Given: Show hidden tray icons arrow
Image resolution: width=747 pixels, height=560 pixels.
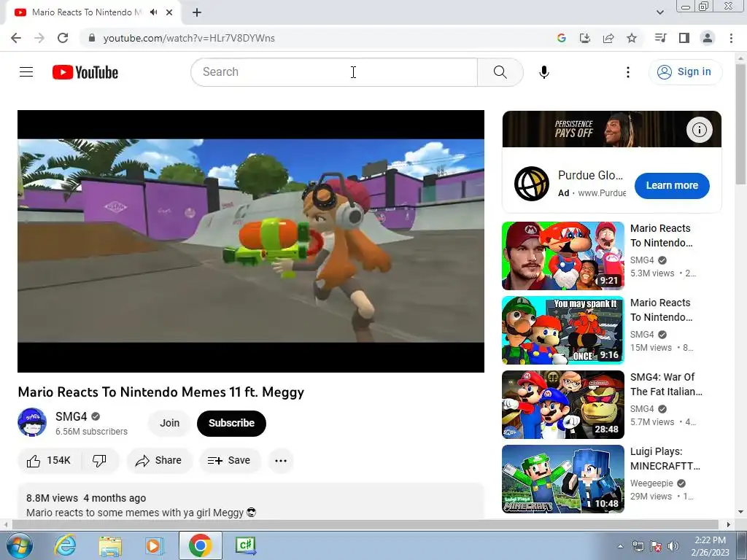Looking at the screenshot, I should coord(620,546).
